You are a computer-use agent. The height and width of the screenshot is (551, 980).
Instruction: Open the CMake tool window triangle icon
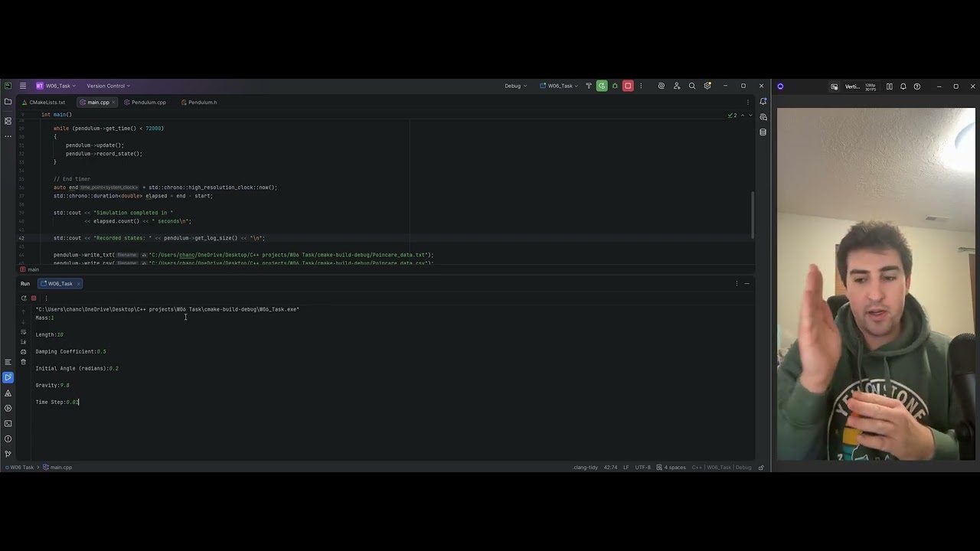(8, 393)
